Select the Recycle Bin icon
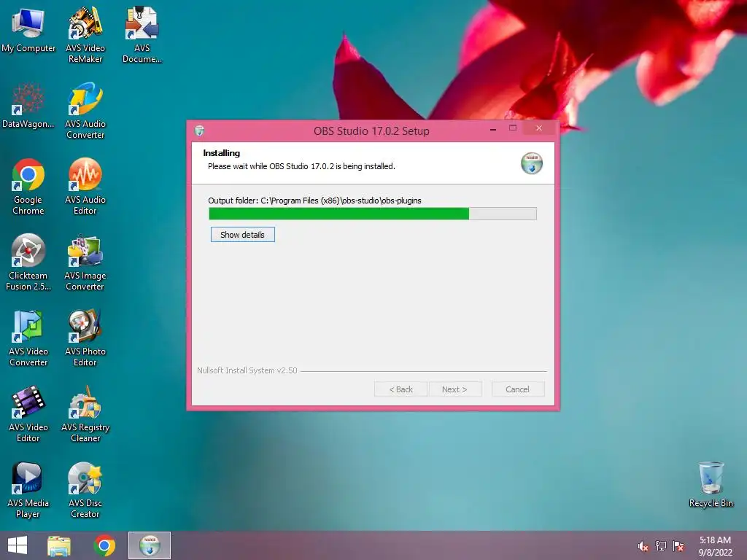This screenshot has width=747, height=560. coord(711,484)
